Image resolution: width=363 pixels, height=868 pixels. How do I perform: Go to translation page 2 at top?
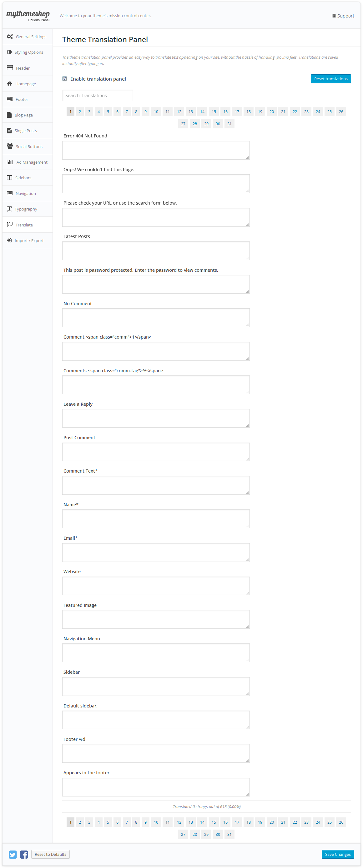(80, 112)
